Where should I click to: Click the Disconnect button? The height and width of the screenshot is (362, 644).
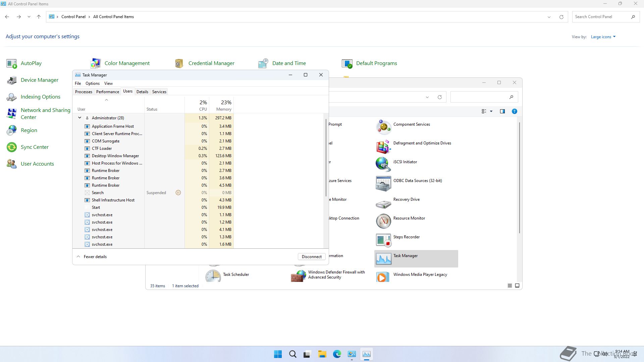pos(311,257)
